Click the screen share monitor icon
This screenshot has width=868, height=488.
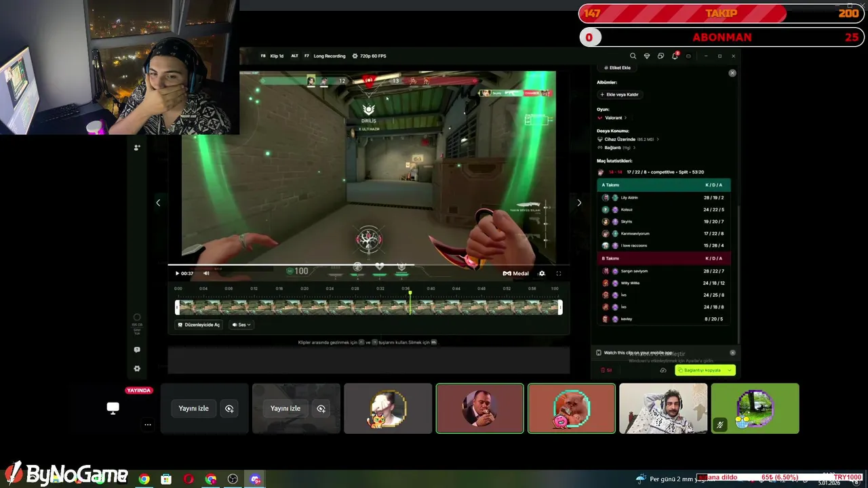click(113, 408)
